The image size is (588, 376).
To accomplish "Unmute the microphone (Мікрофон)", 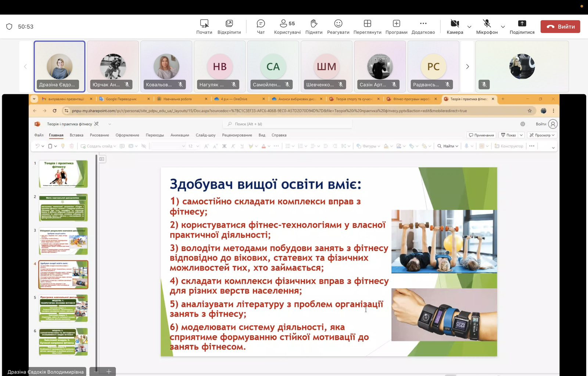I will pos(487,27).
